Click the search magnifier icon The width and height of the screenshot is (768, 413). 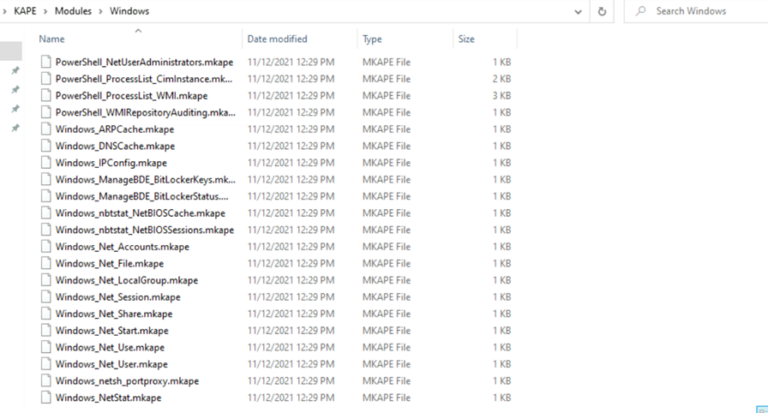pos(641,11)
